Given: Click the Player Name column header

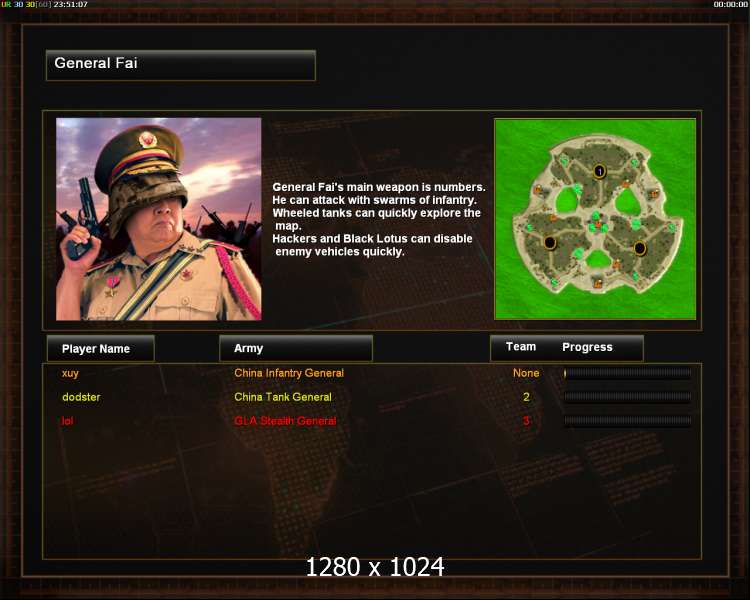Looking at the screenshot, I should (x=100, y=348).
